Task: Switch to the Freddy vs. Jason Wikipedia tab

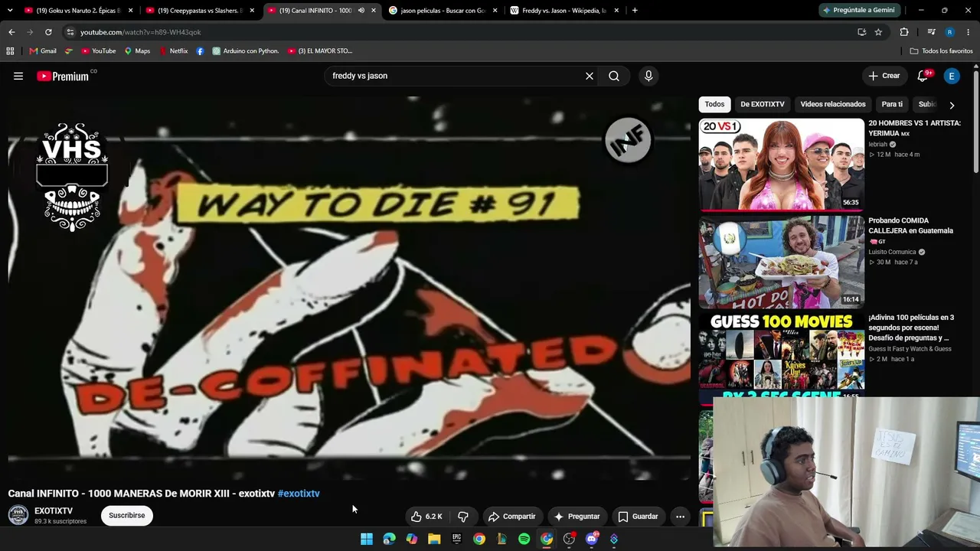Action: (x=563, y=11)
